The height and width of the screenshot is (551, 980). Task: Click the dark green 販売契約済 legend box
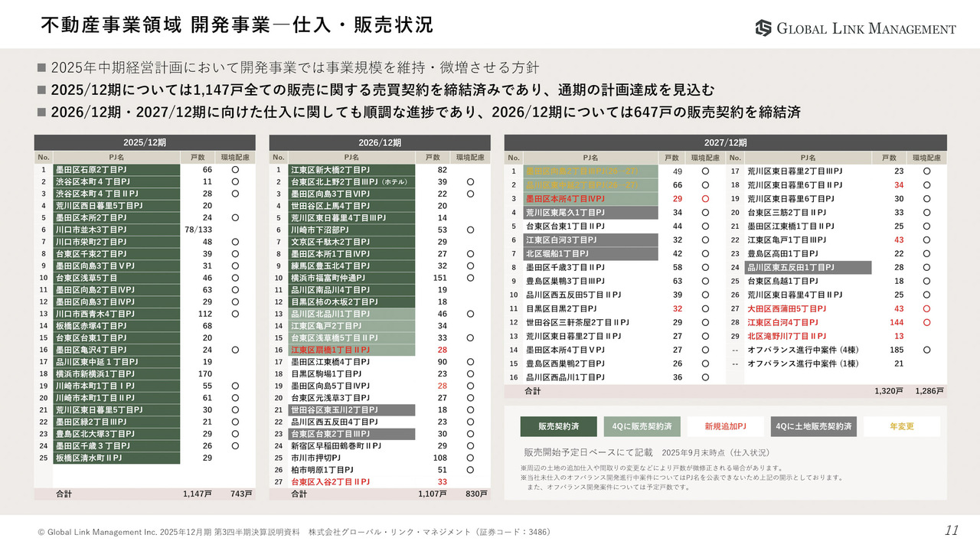[x=557, y=426]
